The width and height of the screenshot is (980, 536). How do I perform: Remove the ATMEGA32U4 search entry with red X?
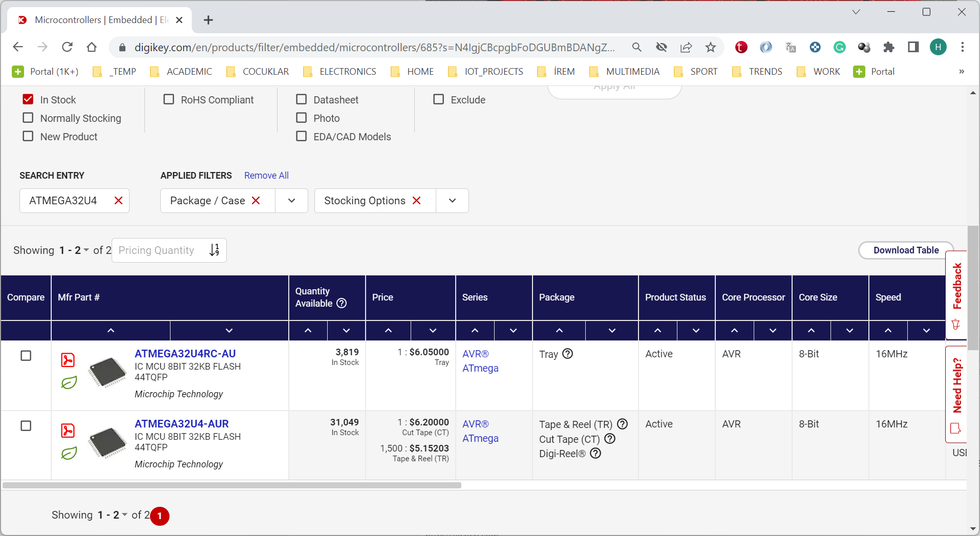(118, 201)
